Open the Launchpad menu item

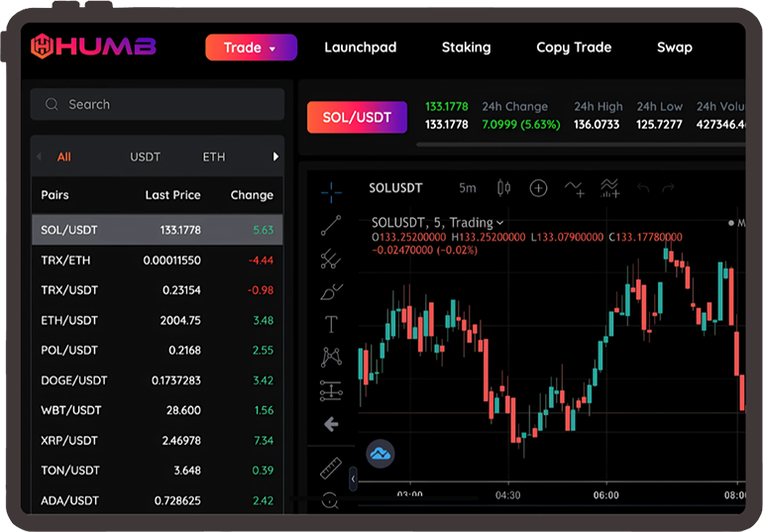tap(360, 48)
